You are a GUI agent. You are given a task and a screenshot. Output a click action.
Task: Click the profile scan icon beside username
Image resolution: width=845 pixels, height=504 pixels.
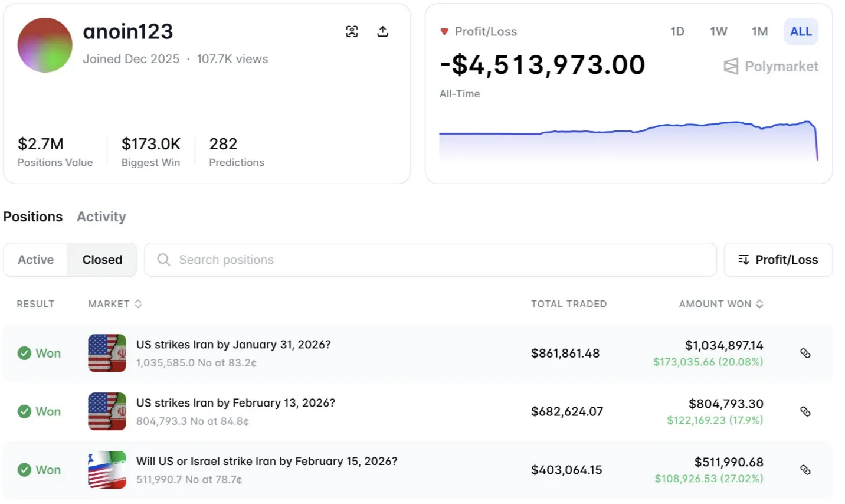352,32
